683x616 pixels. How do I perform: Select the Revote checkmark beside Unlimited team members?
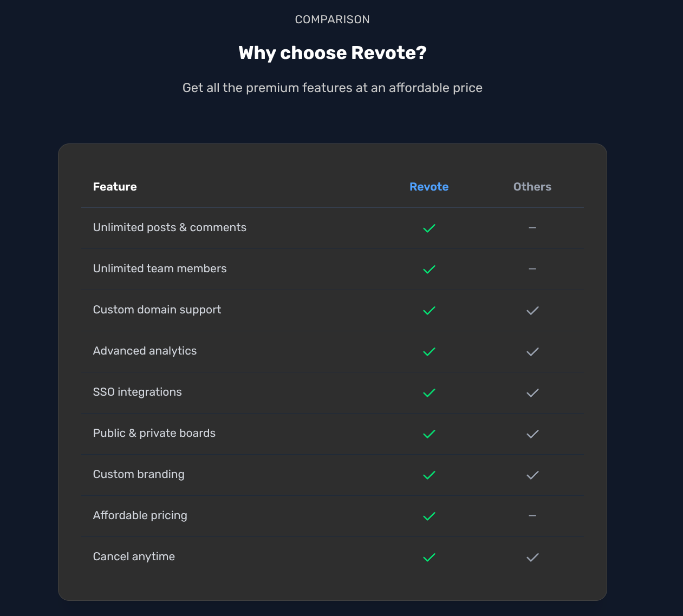[429, 269]
